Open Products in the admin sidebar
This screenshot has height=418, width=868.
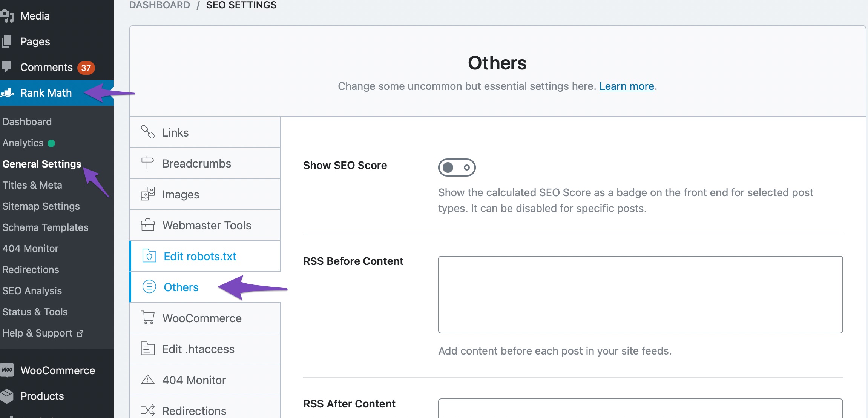(42, 396)
